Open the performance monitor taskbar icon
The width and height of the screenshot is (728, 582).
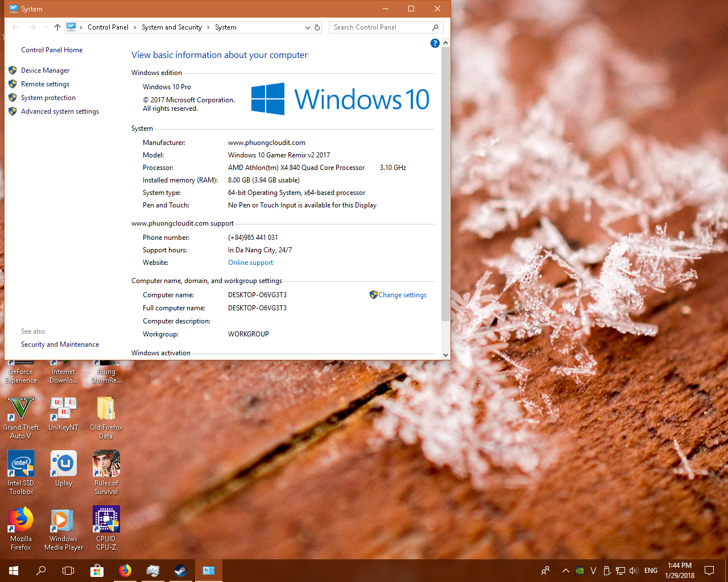153,571
